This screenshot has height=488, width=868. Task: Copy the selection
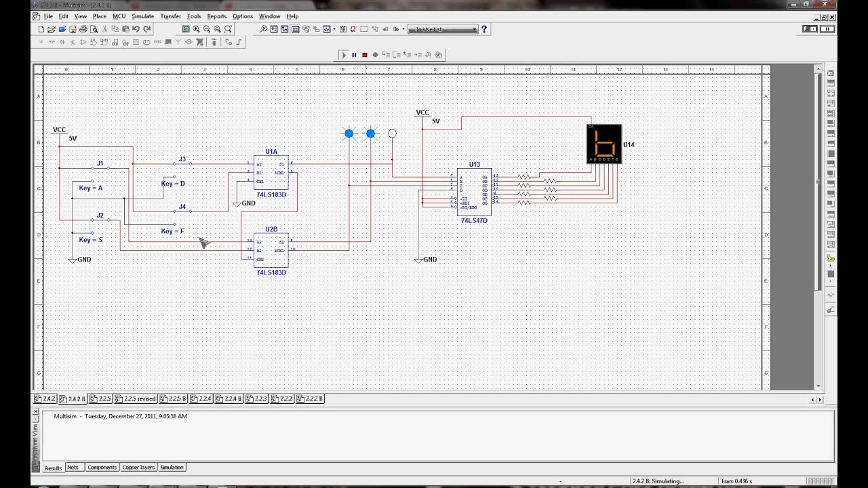point(115,29)
